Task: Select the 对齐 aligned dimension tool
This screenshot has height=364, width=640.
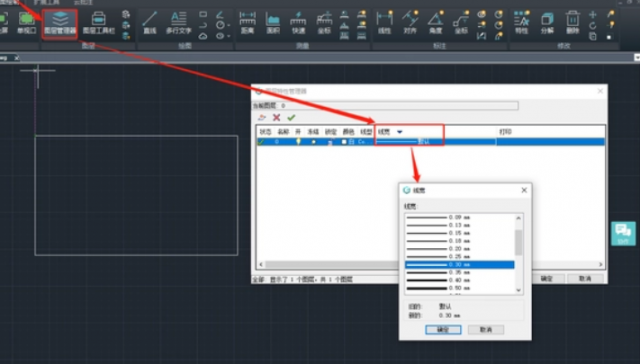Action: coord(410,23)
